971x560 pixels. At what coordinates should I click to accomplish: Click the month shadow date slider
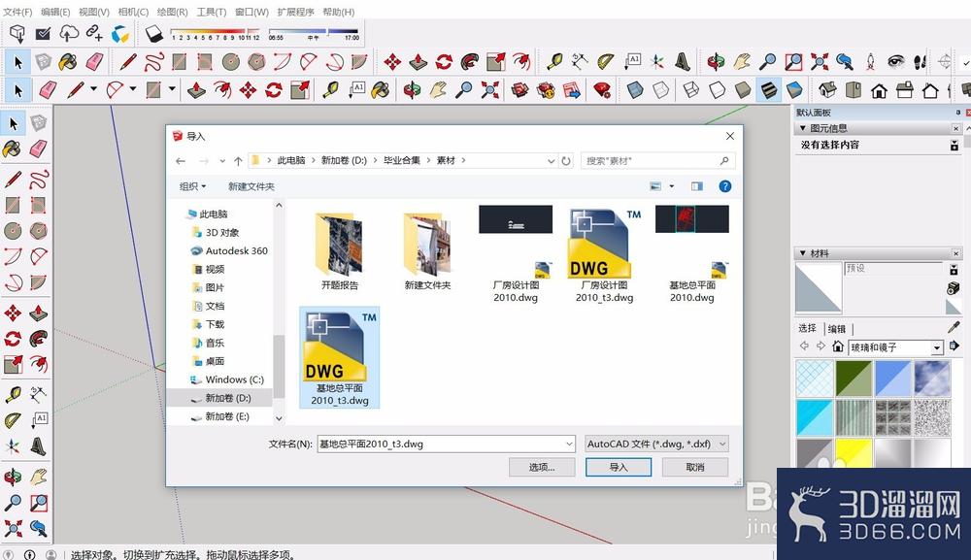pos(215,33)
